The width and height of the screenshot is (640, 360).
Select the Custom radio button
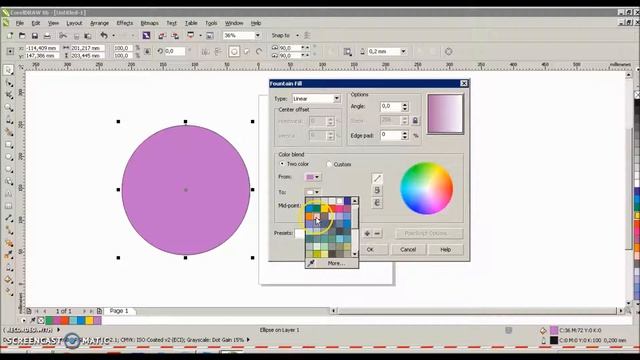[329, 164]
